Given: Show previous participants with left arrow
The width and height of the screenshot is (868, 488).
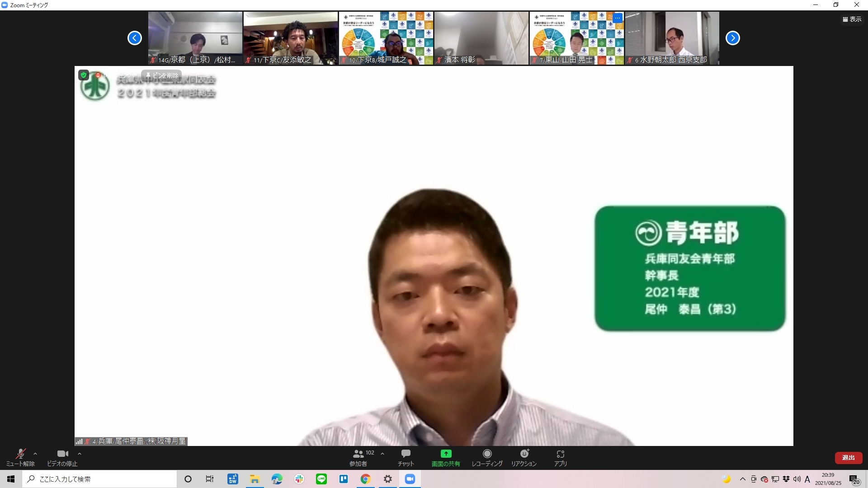Looking at the screenshot, I should coord(134,38).
